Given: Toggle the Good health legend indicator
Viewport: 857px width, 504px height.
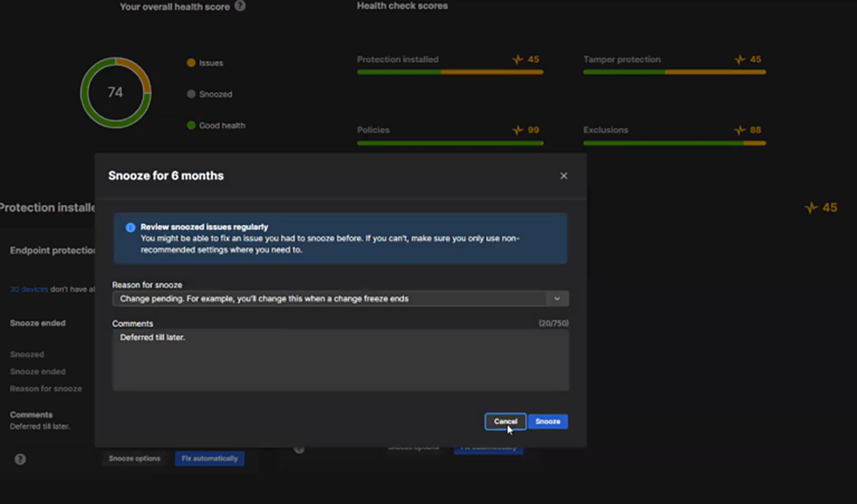Looking at the screenshot, I should click(x=190, y=125).
